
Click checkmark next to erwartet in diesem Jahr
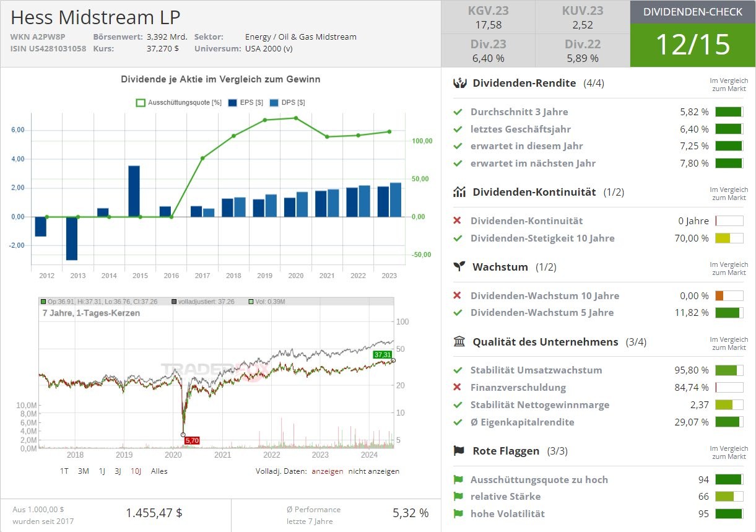458,146
